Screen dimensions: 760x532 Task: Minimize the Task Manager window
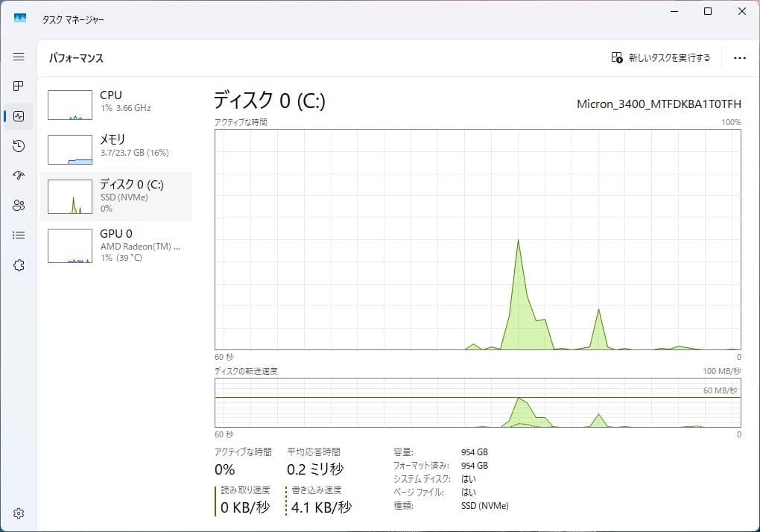[x=674, y=11]
